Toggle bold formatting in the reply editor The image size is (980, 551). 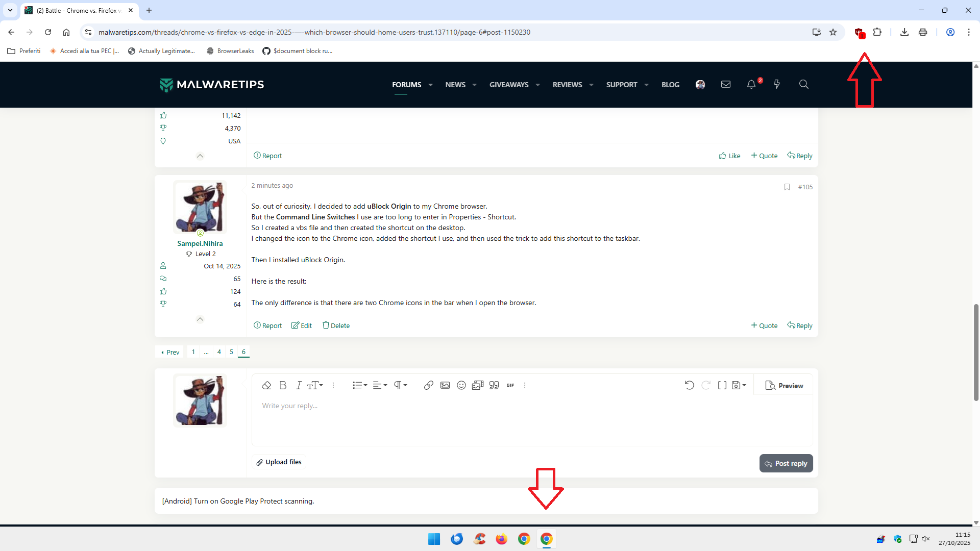[283, 385]
